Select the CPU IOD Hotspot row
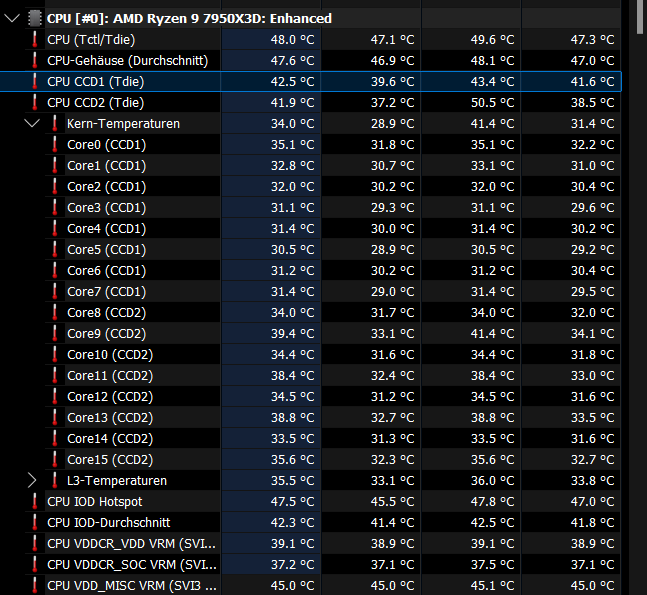The height and width of the screenshot is (595, 647). tap(310, 501)
